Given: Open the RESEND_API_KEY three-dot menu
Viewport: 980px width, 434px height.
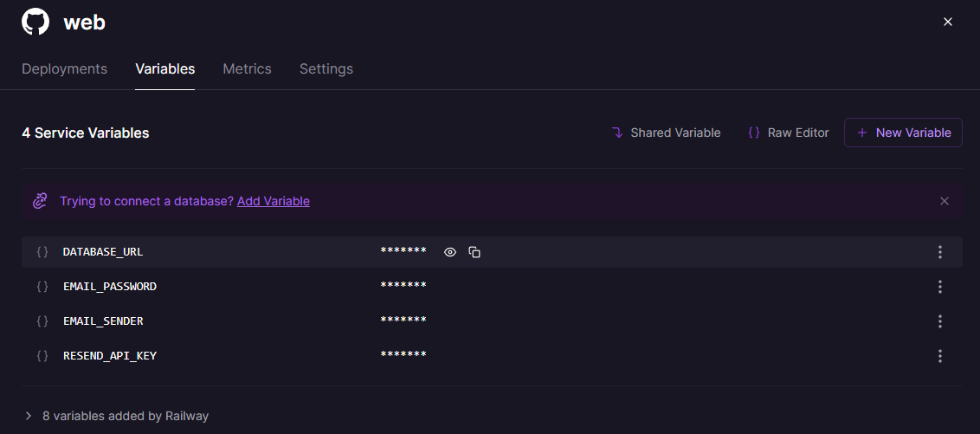Looking at the screenshot, I should pos(939,356).
